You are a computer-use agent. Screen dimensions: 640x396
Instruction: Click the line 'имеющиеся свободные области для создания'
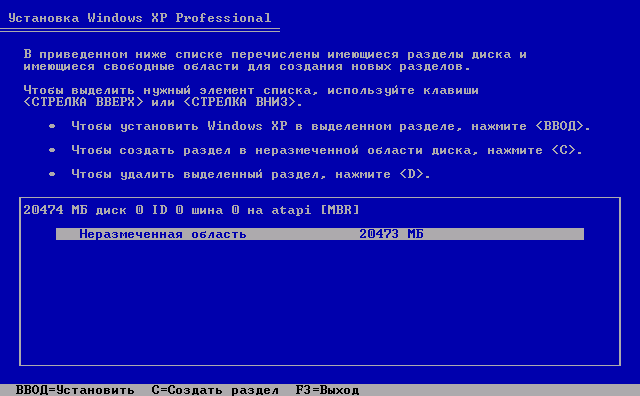[x=247, y=67]
